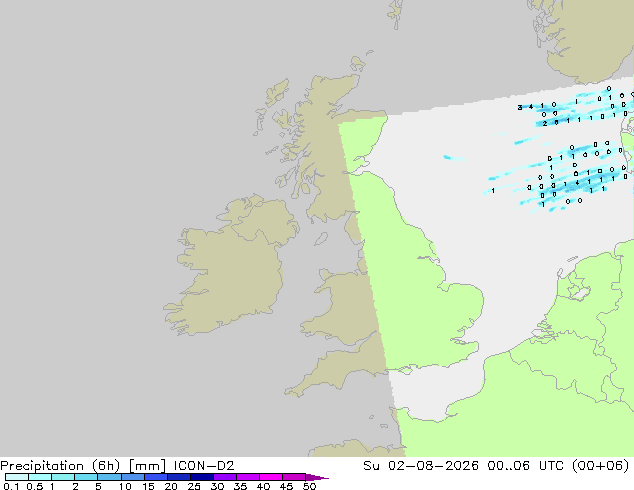Click the 0.5–1 mm legend color swatch
The width and height of the screenshot is (634, 490).
[40, 477]
